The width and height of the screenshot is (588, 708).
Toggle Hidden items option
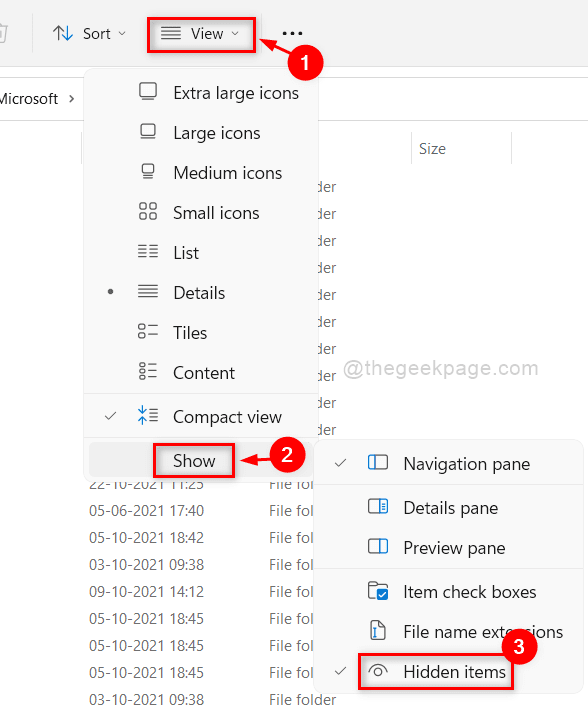(448, 671)
